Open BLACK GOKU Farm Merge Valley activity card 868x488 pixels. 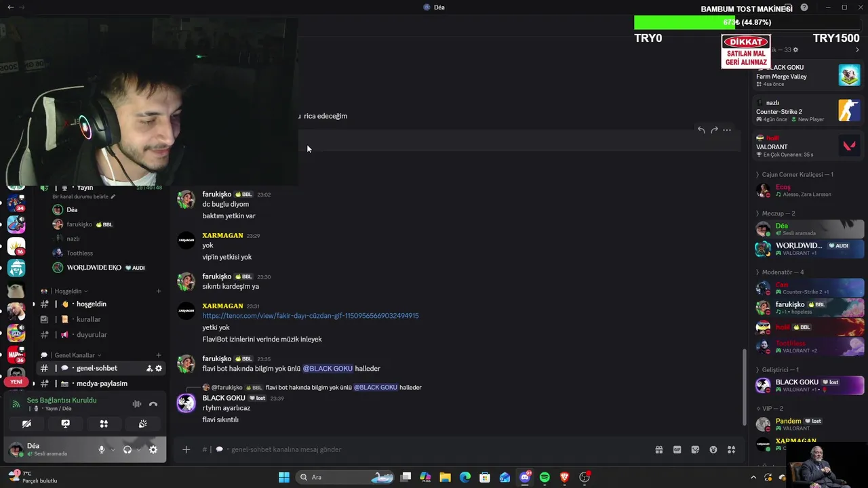tap(808, 75)
